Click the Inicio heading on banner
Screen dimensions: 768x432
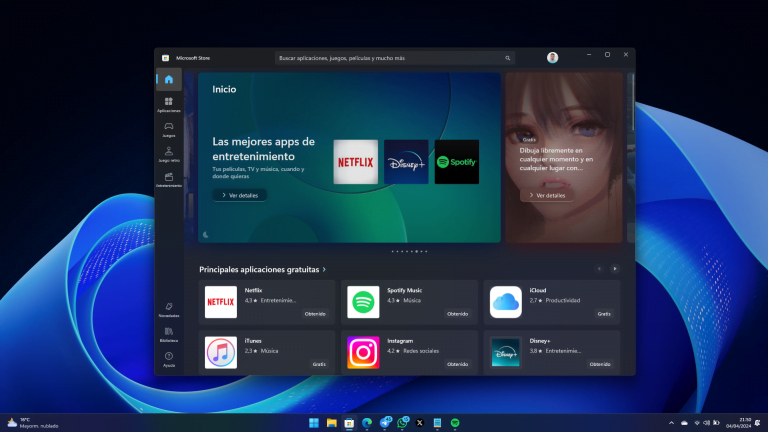[224, 89]
